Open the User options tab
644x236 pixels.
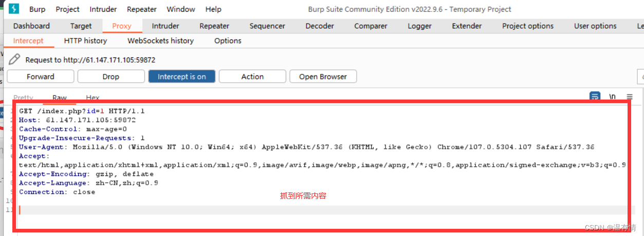click(x=595, y=26)
